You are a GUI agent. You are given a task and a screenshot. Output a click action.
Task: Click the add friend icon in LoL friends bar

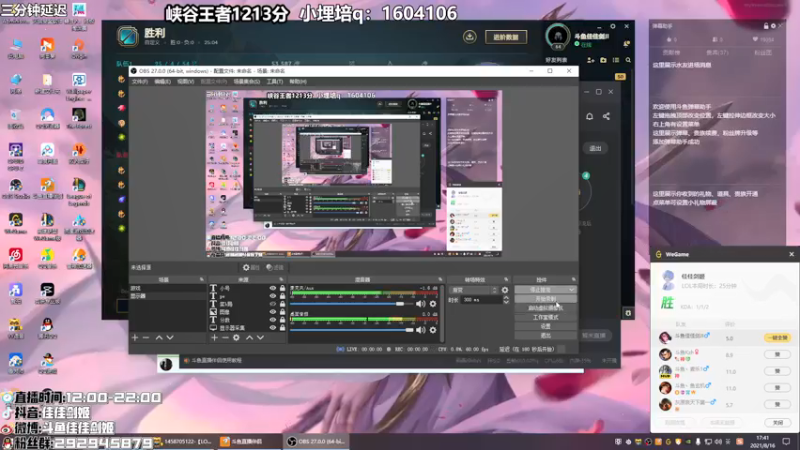coord(591,60)
